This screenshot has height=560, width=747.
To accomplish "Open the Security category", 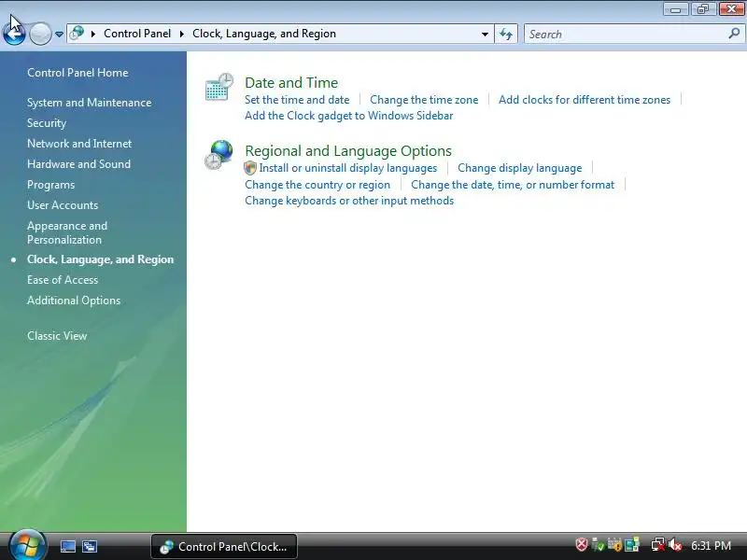I will click(47, 123).
